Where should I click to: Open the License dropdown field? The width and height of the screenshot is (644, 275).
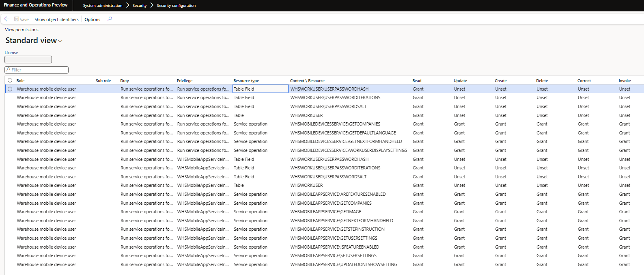pos(28,59)
